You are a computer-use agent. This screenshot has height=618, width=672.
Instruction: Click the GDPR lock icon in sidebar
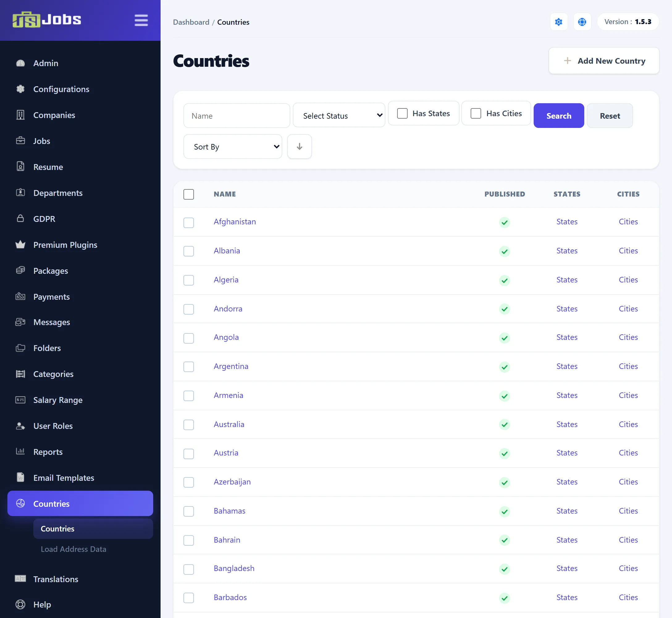tap(20, 219)
